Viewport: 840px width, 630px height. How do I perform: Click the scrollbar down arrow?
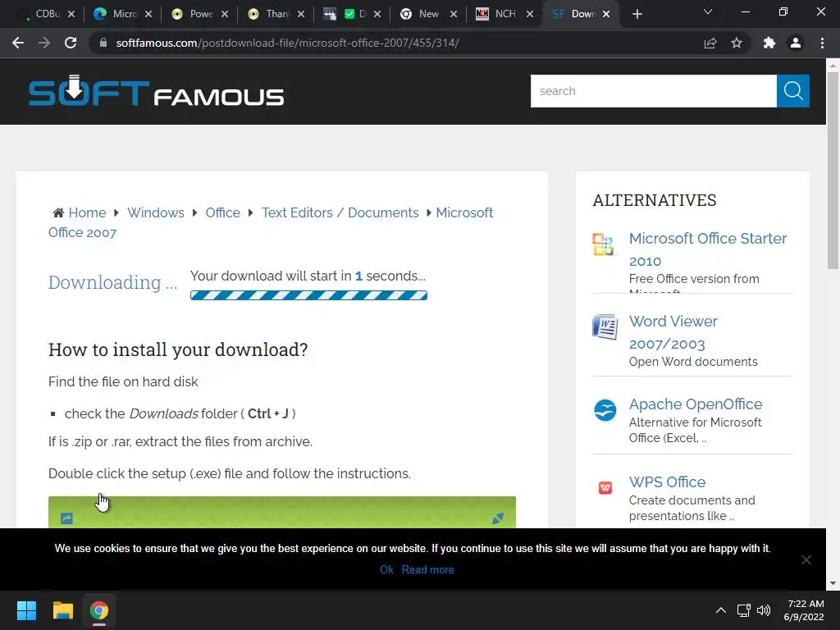pos(833,583)
